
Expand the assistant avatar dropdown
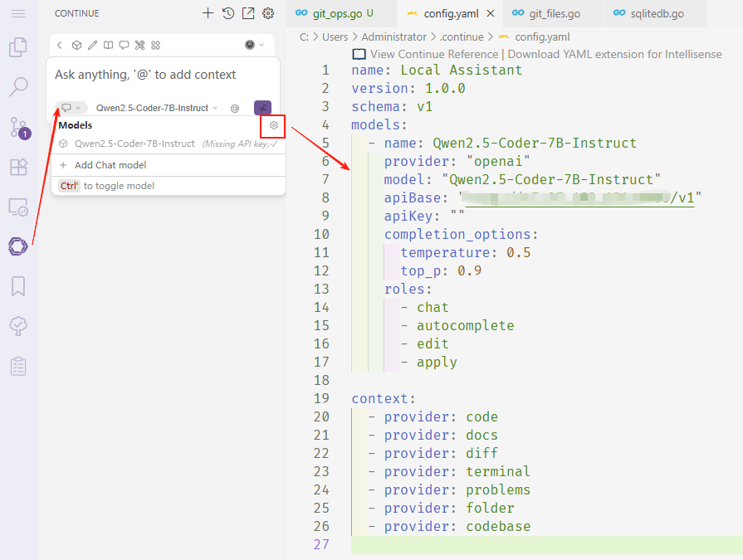254,45
